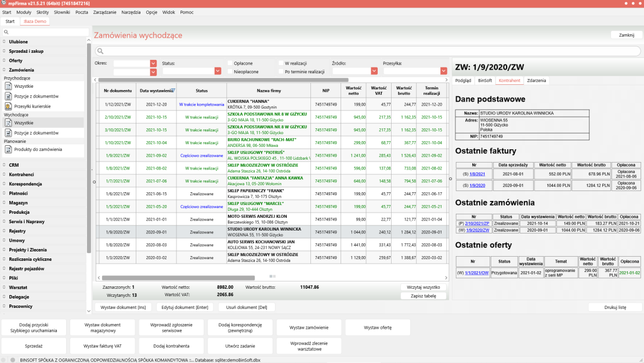Open order link 2/10/2021/ZP

point(477,224)
